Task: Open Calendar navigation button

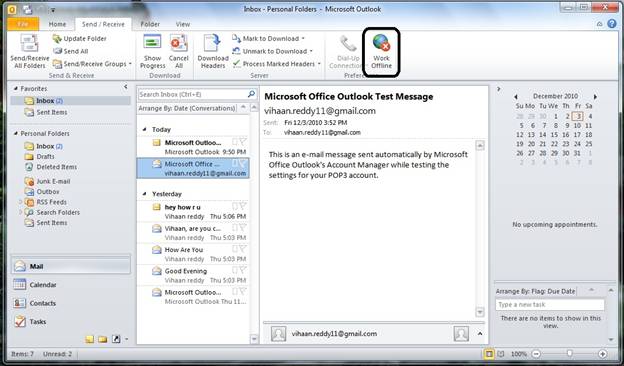Action: [x=70, y=285]
